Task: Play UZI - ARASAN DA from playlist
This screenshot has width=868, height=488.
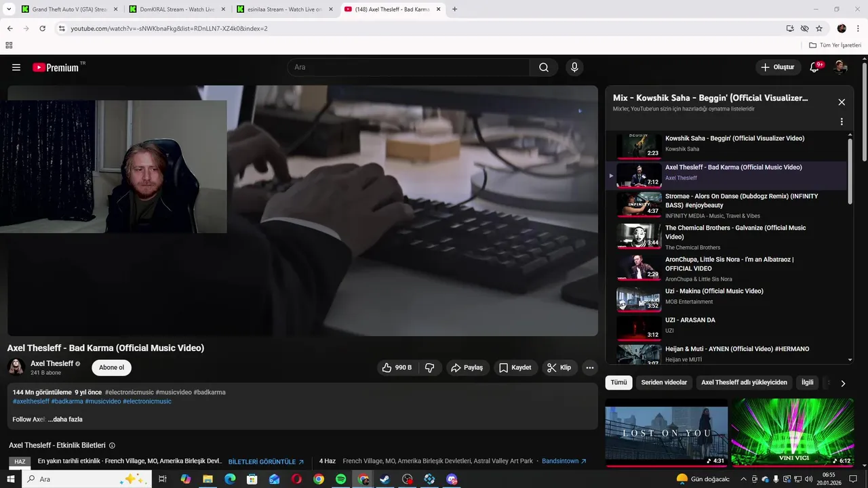Action: (727, 327)
